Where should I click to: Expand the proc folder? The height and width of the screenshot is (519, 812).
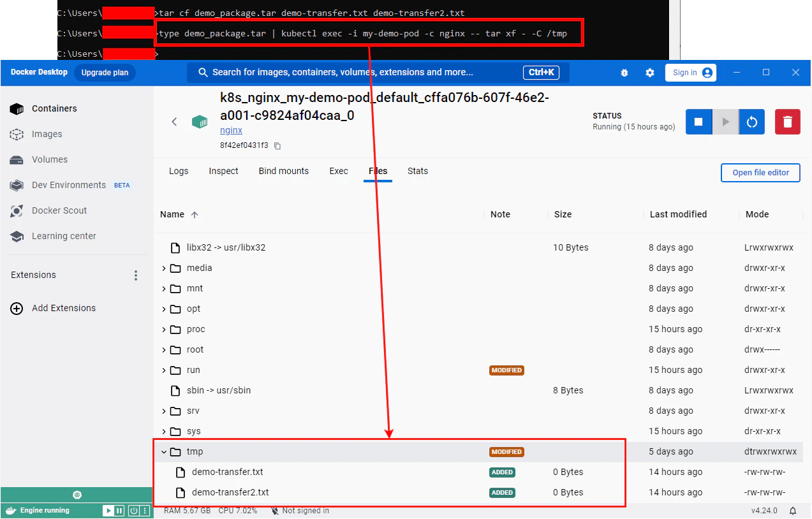tap(165, 329)
